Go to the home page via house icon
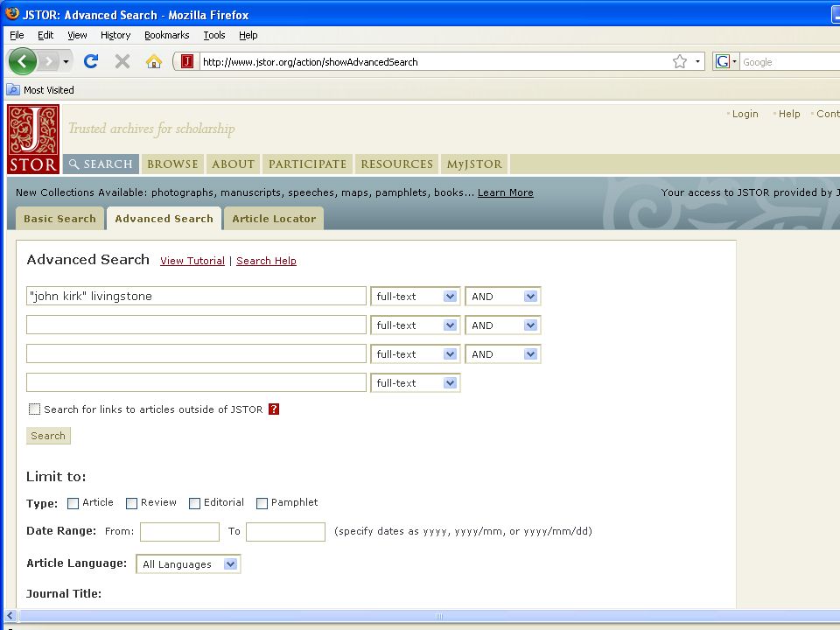This screenshot has width=840, height=630. [154, 61]
